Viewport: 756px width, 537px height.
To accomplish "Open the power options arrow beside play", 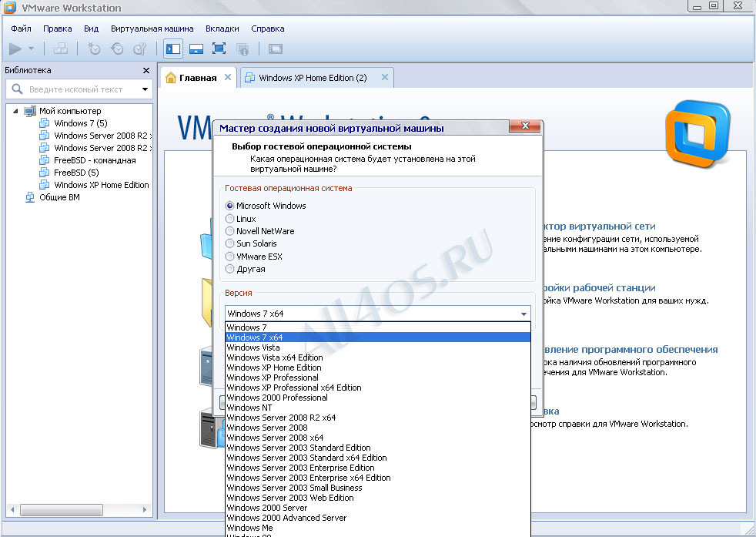I will 32,49.
